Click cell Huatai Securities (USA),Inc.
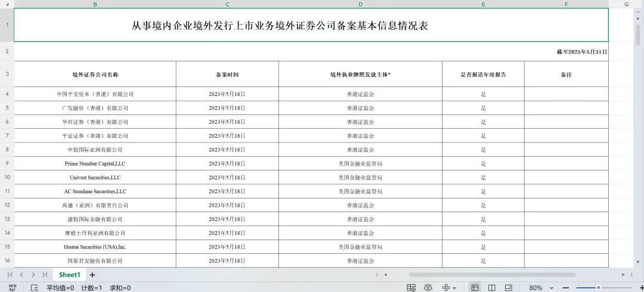Screen dimensions: 644x292 [95, 247]
